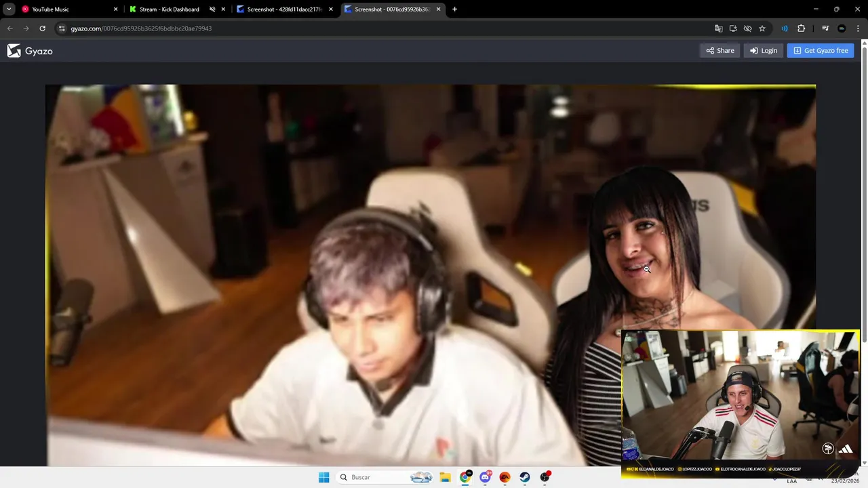
Task: Click the LAA keyboard language indicator
Action: [x=792, y=481]
